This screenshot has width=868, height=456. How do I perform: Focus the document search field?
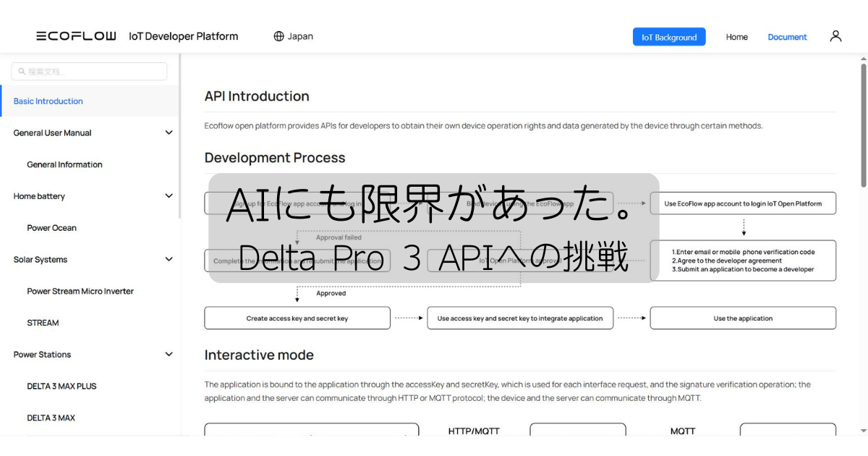89,72
